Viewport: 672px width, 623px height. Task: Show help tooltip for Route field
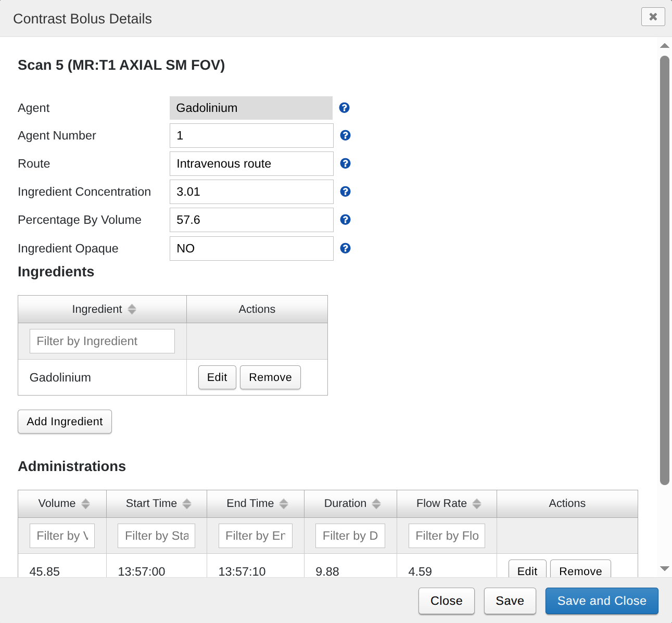345,163
